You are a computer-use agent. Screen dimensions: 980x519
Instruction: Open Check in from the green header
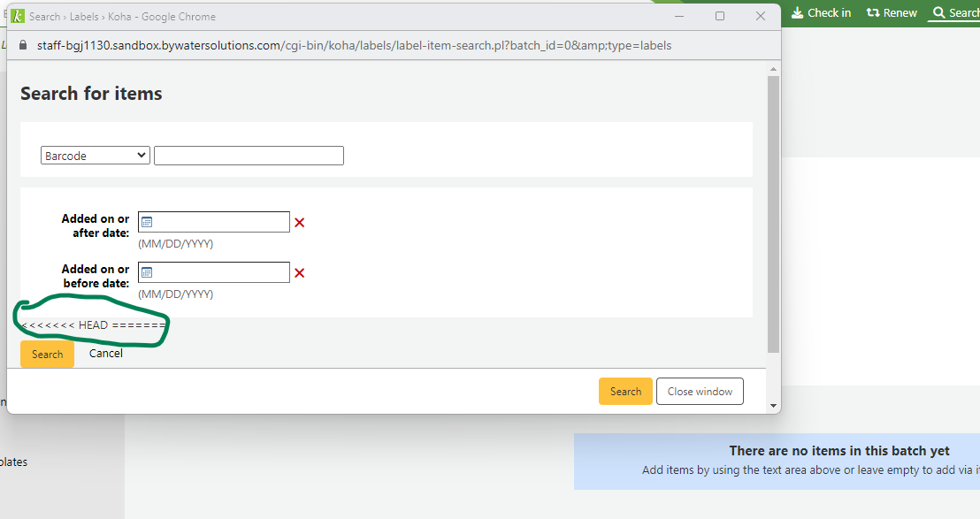(821, 12)
